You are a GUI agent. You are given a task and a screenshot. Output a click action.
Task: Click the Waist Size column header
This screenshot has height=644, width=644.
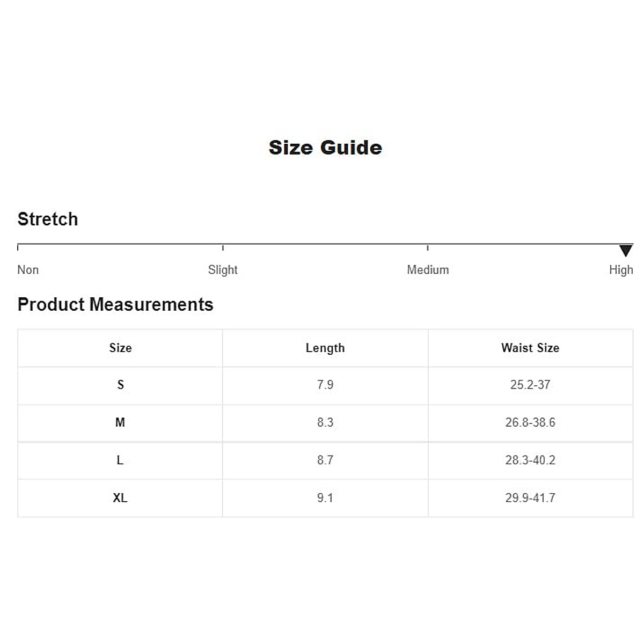(530, 348)
